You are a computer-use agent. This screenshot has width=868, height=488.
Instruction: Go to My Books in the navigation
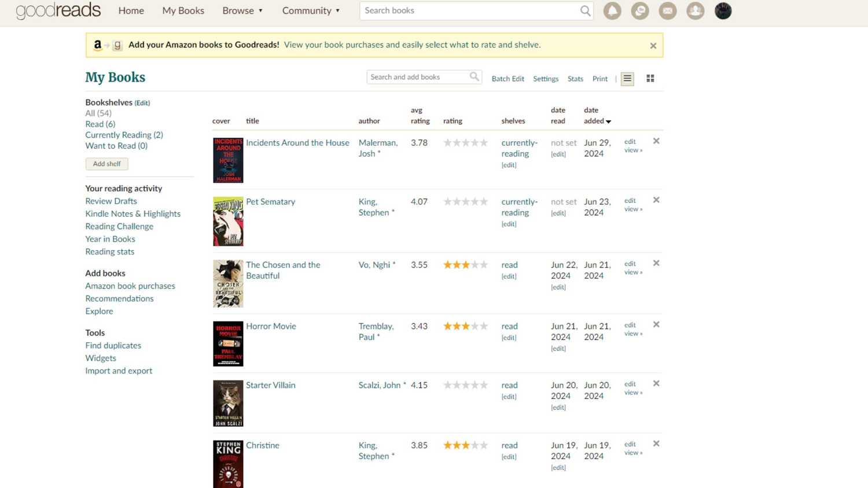(x=183, y=10)
